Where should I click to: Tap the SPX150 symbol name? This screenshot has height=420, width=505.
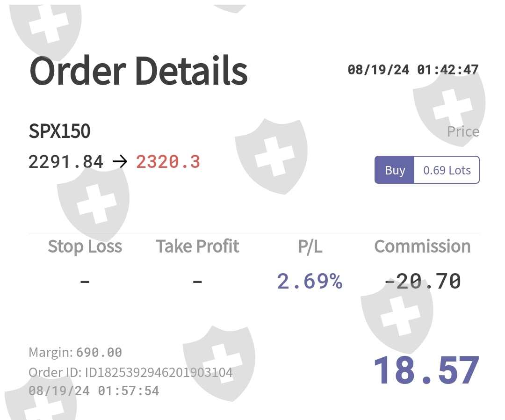pyautogui.click(x=59, y=131)
